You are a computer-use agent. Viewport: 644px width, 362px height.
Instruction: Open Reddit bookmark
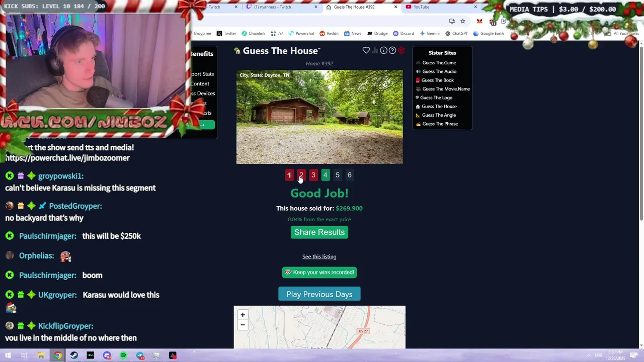pos(329,34)
